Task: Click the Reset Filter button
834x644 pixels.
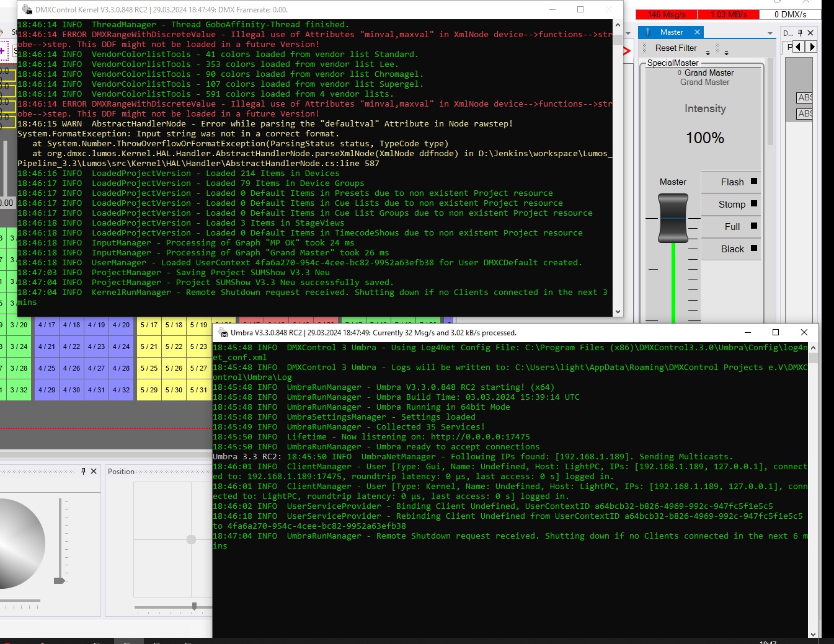Action: (676, 48)
